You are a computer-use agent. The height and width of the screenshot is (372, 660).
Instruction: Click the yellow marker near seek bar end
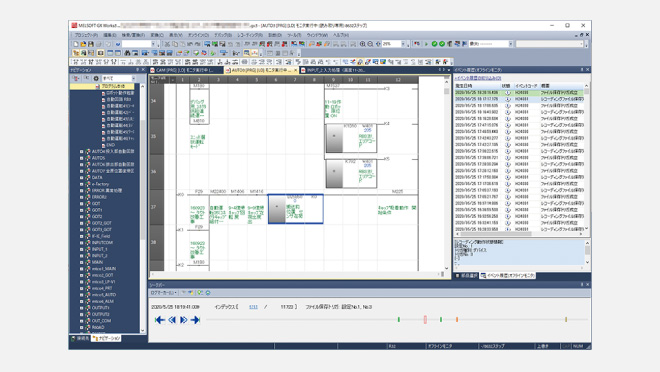pyautogui.click(x=566, y=319)
